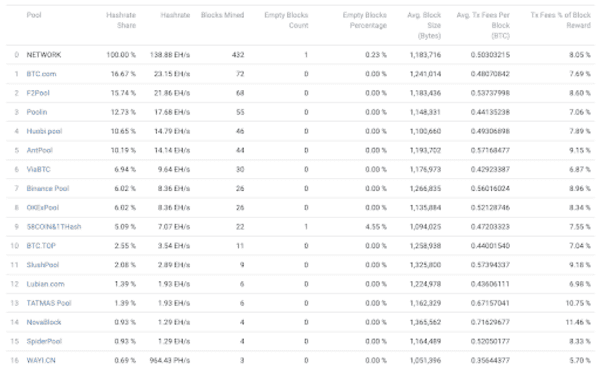This screenshot has height=382, width=600.
Task: Open the SlushPool link
Action: pyautogui.click(x=42, y=265)
